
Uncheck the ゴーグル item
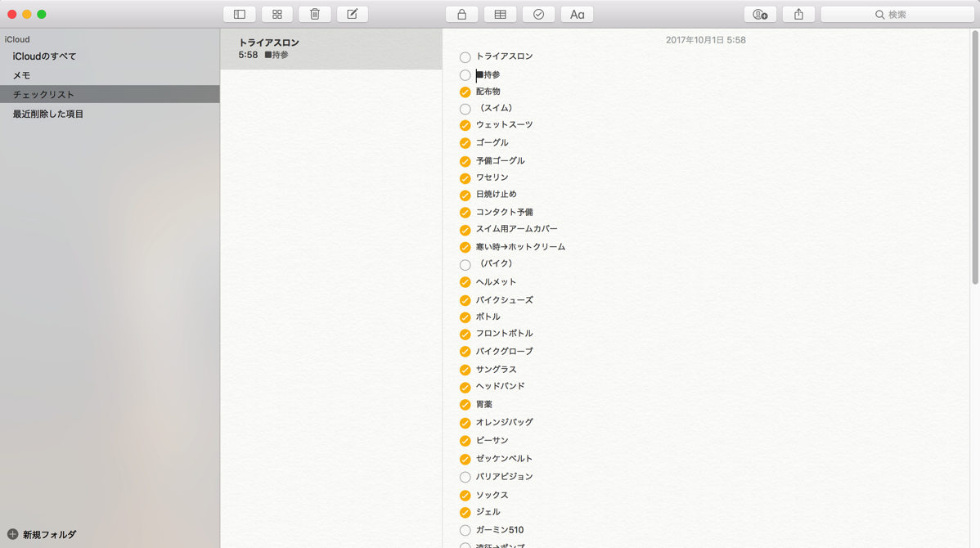(x=465, y=143)
